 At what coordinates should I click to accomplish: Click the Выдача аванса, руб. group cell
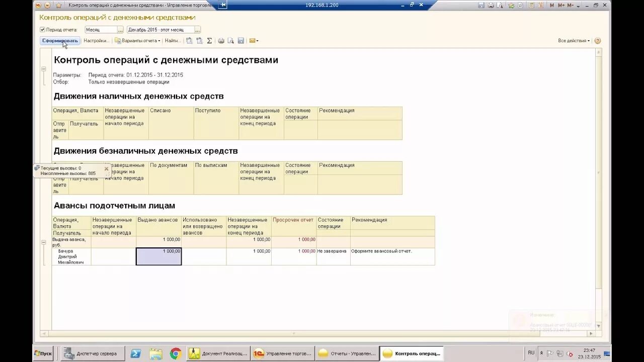[71, 242]
